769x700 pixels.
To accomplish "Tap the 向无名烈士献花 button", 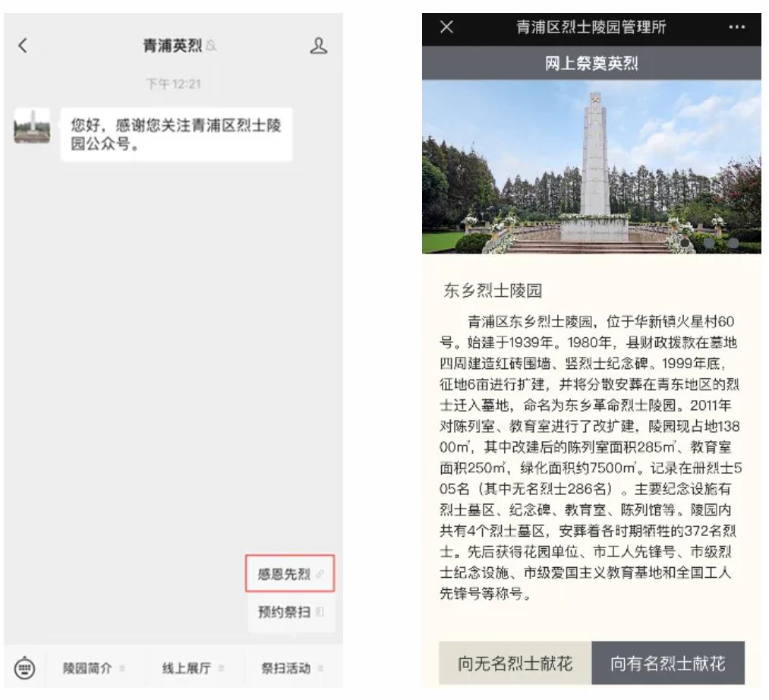I will [515, 663].
